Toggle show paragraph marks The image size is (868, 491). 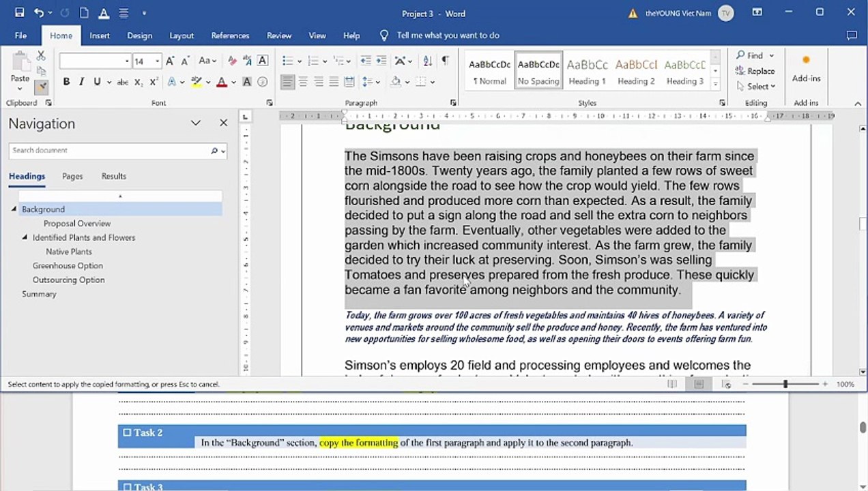click(445, 61)
